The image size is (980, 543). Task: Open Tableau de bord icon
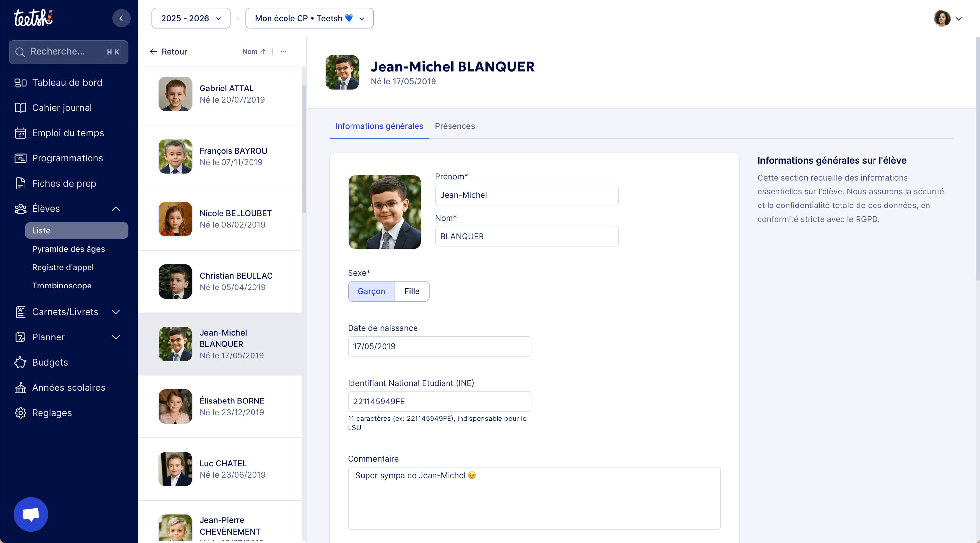click(x=21, y=83)
